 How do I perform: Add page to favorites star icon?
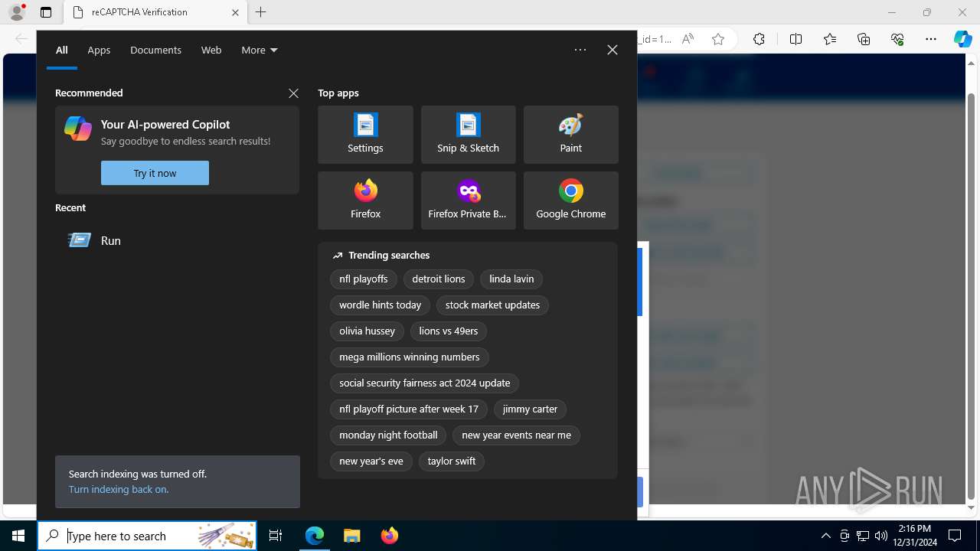tap(718, 39)
